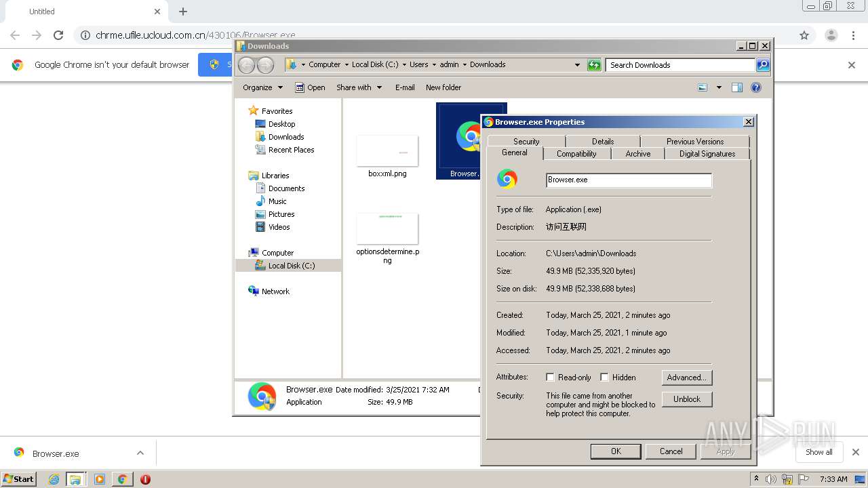868x488 pixels.
Task: Open Internet Explorer from the taskbar
Action: [x=54, y=479]
